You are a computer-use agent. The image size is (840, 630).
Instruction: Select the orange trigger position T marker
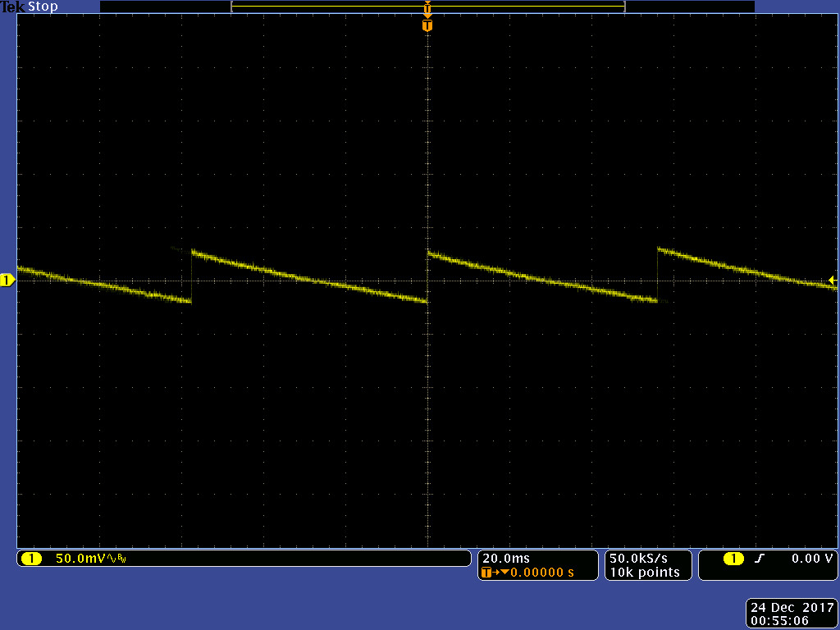(x=427, y=25)
